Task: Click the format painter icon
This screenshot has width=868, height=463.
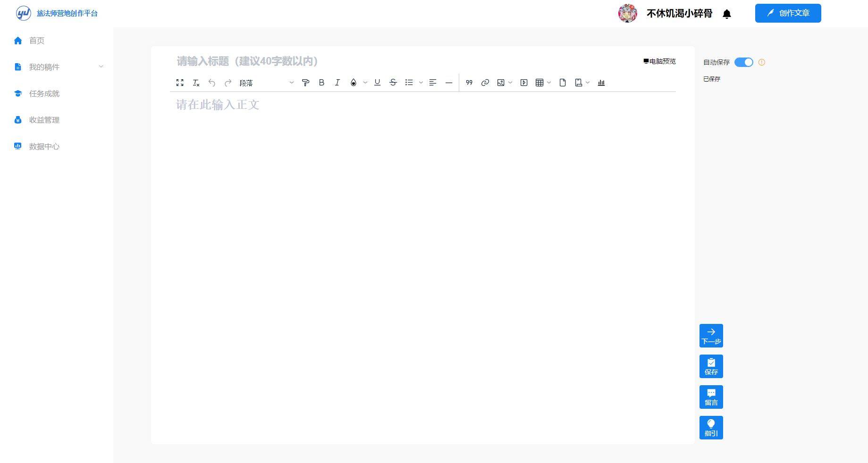Action: 305,83
